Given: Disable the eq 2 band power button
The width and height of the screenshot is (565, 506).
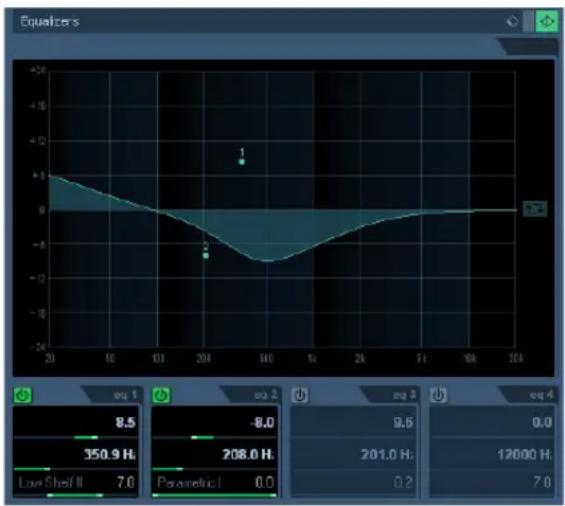Looking at the screenshot, I should [x=161, y=395].
